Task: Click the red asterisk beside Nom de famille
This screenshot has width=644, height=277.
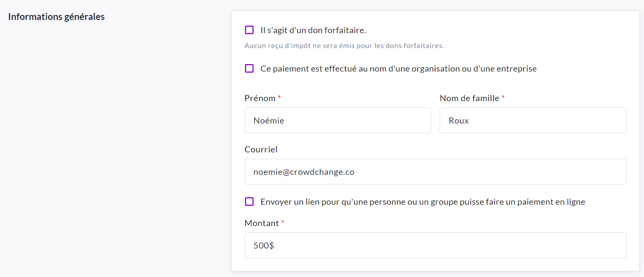Action: click(x=503, y=97)
